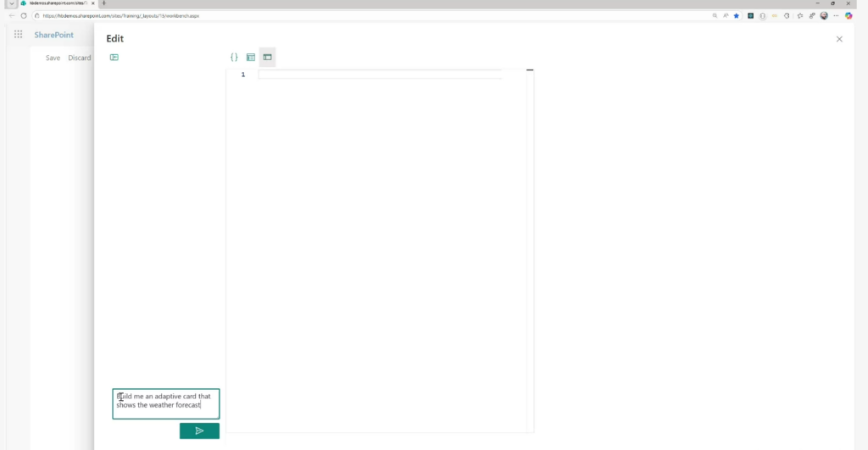Open the share/collections icon beside profile
Image resolution: width=868 pixels, height=450 pixels.
tap(812, 15)
